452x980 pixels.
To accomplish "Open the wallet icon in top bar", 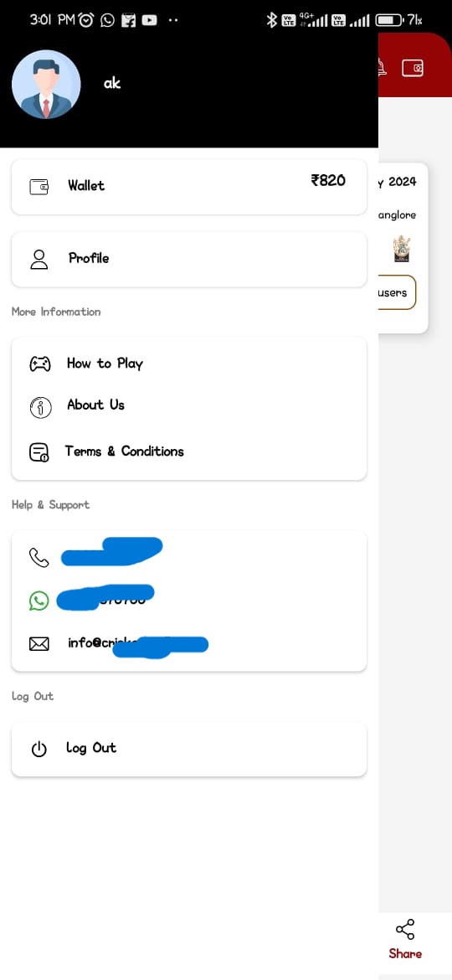I will tap(413, 68).
